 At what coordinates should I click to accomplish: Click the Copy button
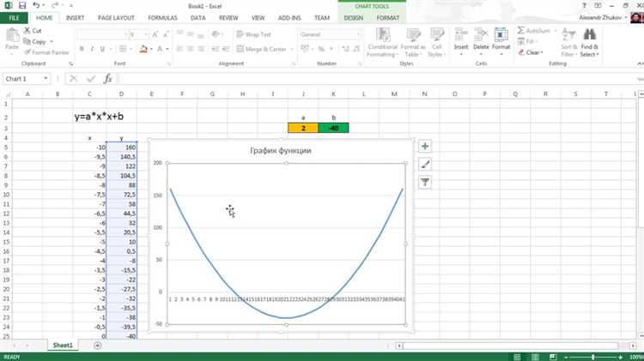[35, 42]
